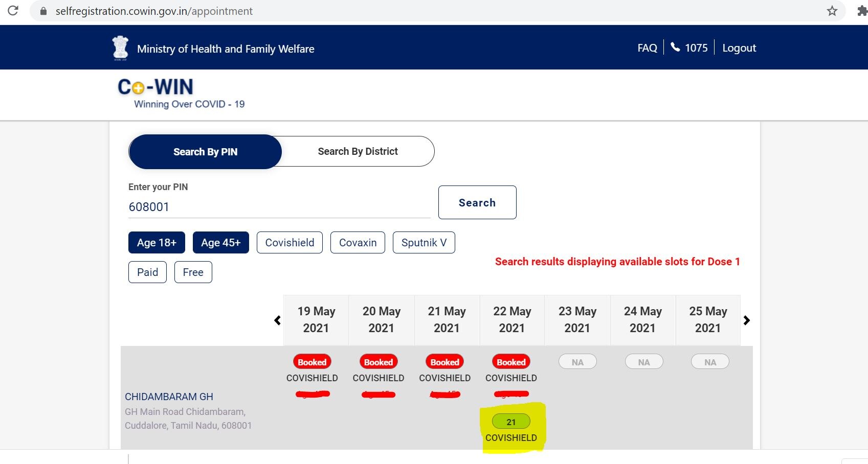
Task: Toggle the Sputnik V vaccine filter
Action: 424,242
